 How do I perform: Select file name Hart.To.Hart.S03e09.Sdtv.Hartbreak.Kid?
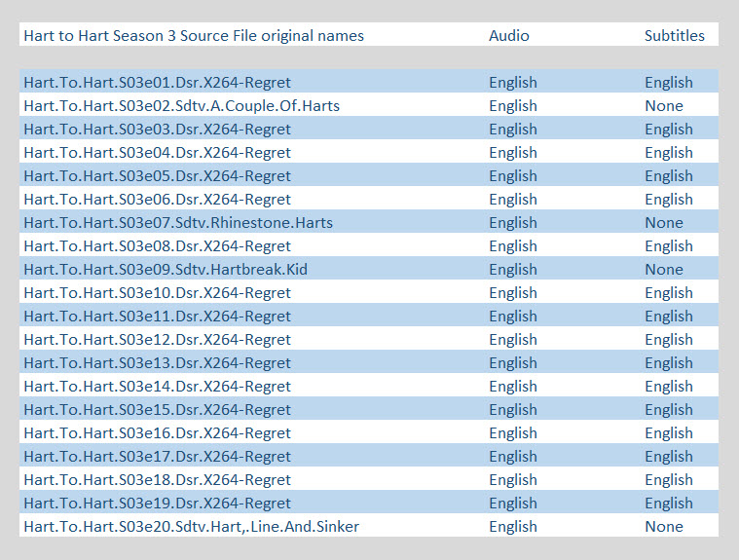166,269
